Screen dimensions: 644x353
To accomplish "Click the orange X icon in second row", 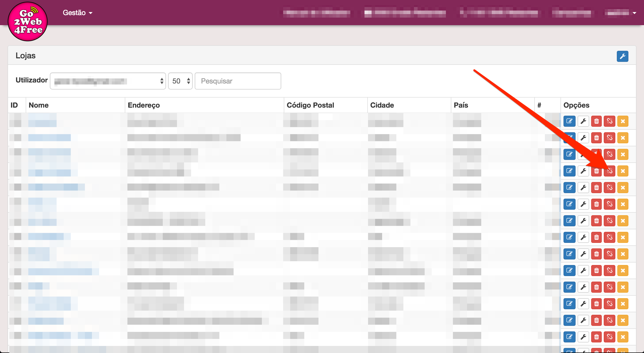I will pyautogui.click(x=623, y=138).
